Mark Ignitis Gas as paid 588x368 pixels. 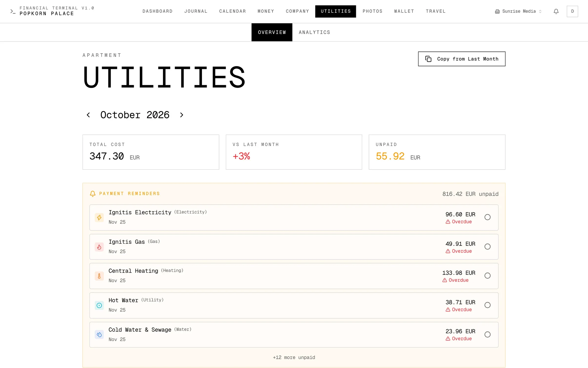[x=488, y=247]
